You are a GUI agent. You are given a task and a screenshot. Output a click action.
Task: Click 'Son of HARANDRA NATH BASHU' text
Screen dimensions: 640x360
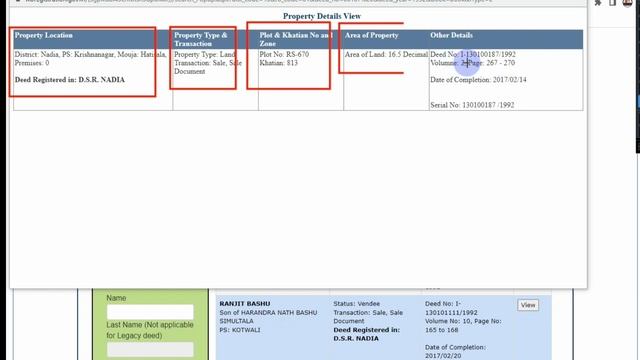(268, 312)
